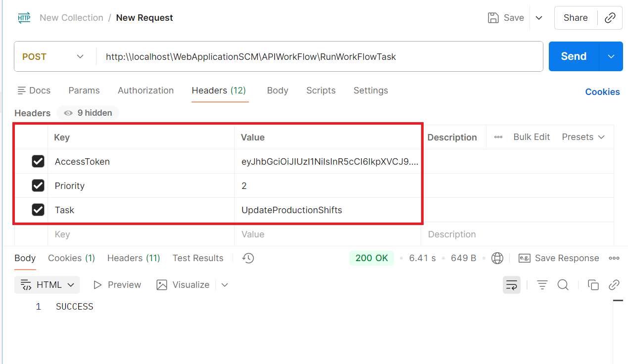Toggle word wrap icon in response pane
The height and width of the screenshot is (364, 628).
512,285
